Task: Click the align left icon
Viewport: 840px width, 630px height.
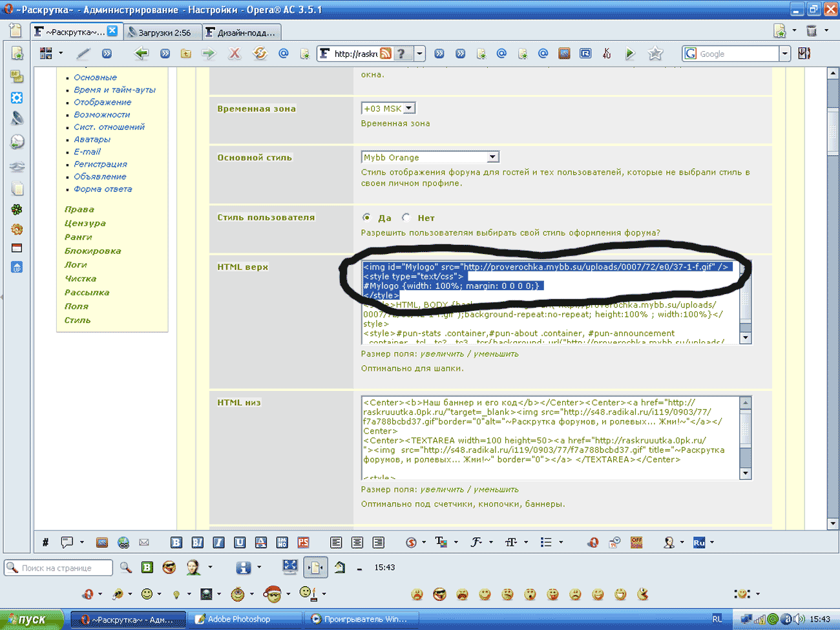Action: (x=336, y=543)
